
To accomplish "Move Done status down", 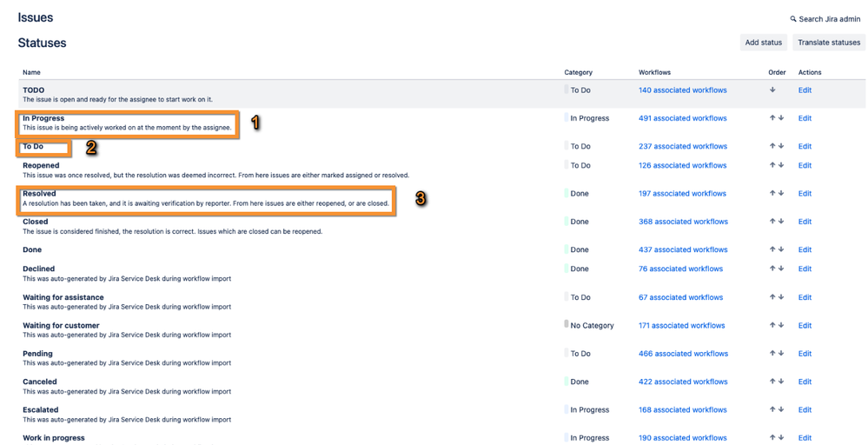I will tap(781, 249).
